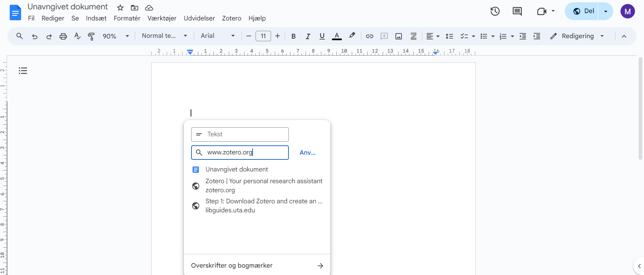Open the Hjælp menu
This screenshot has height=275, width=644.
(257, 18)
